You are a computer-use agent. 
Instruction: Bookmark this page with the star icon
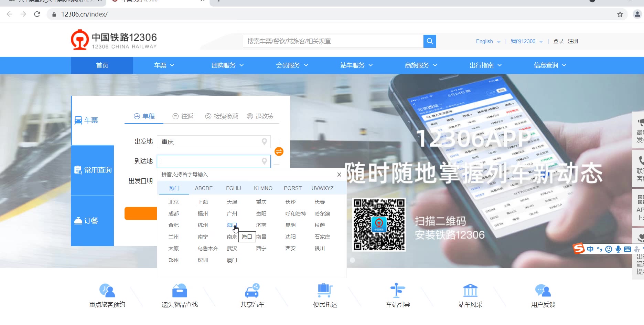coord(620,14)
